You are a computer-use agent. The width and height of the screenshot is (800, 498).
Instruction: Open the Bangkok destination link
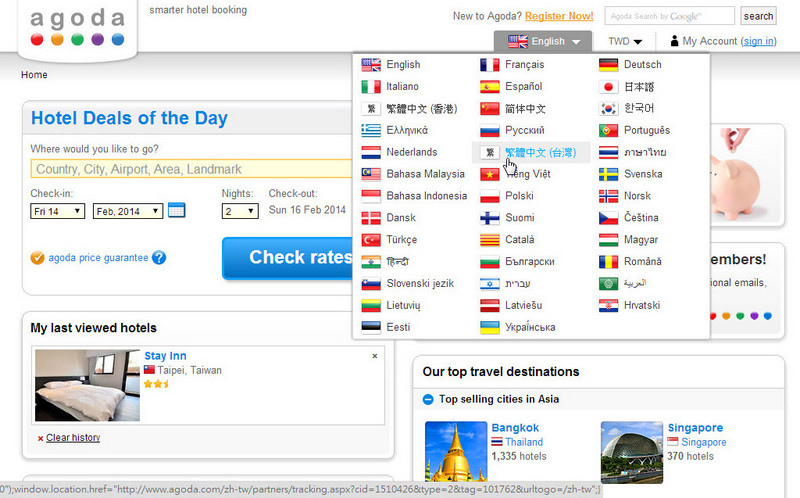(x=515, y=428)
